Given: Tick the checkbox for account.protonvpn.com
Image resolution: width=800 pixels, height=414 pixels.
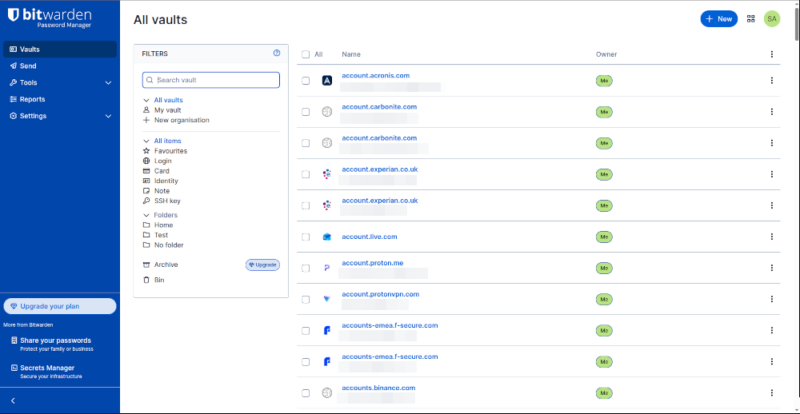Looking at the screenshot, I should [306, 299].
